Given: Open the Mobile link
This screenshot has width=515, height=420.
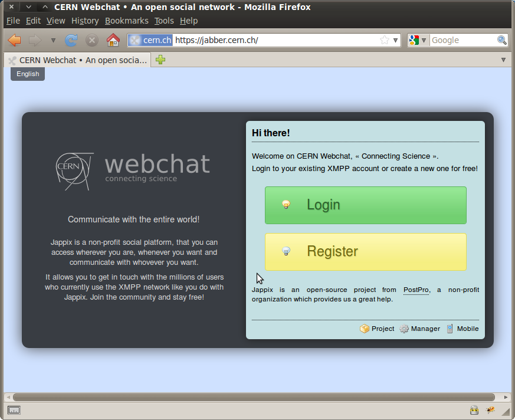Looking at the screenshot, I should pos(468,329).
